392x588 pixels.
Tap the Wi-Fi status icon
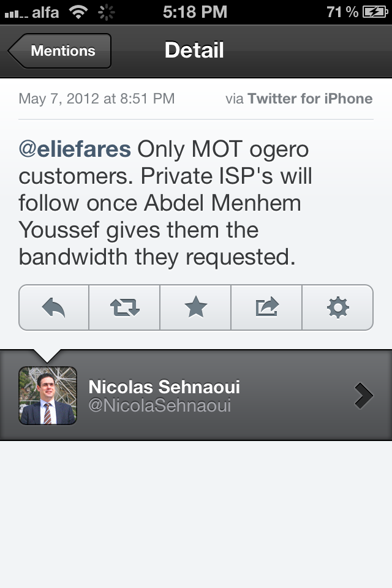coord(78,11)
